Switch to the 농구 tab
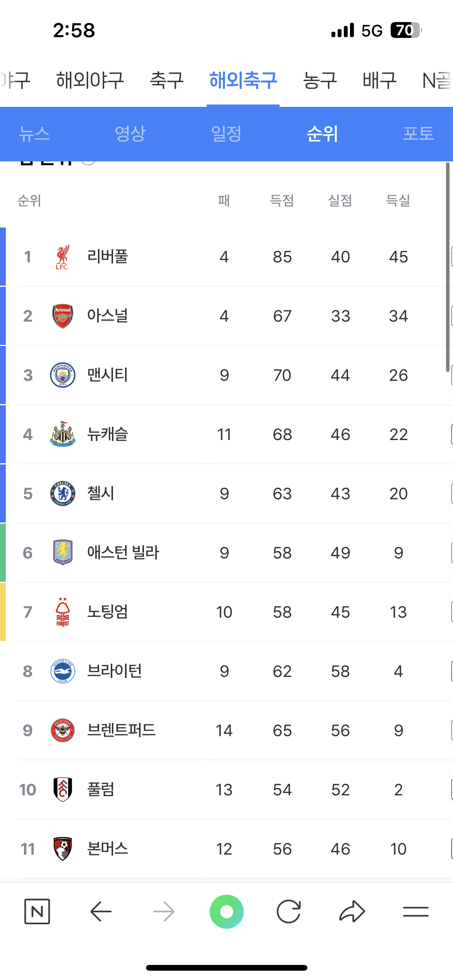This screenshot has width=453, height=980. pos(320,80)
